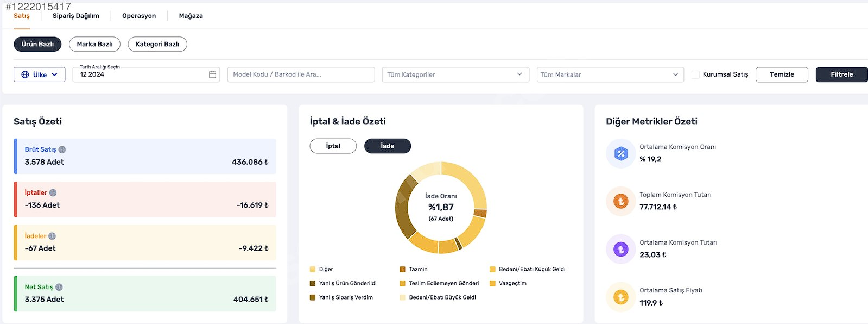Open the calendar icon in date range field

coord(212,74)
